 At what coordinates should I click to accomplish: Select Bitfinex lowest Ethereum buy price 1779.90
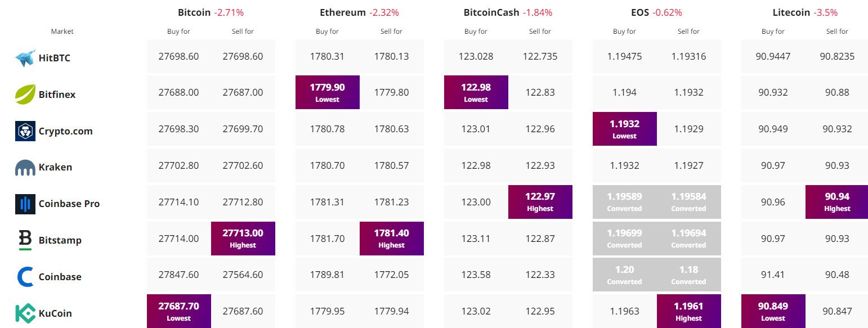(328, 92)
